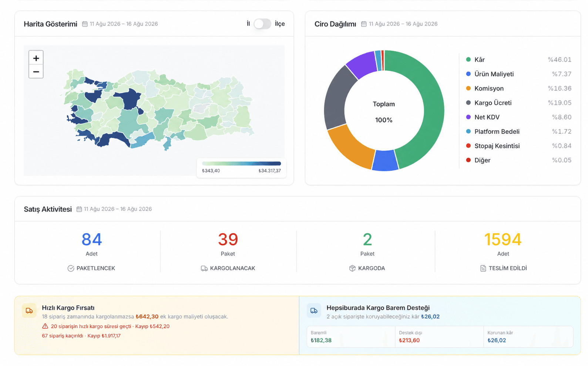Click the Stopaj Kesintisi legend dot
Screen dimensions: 588x366
(468, 146)
